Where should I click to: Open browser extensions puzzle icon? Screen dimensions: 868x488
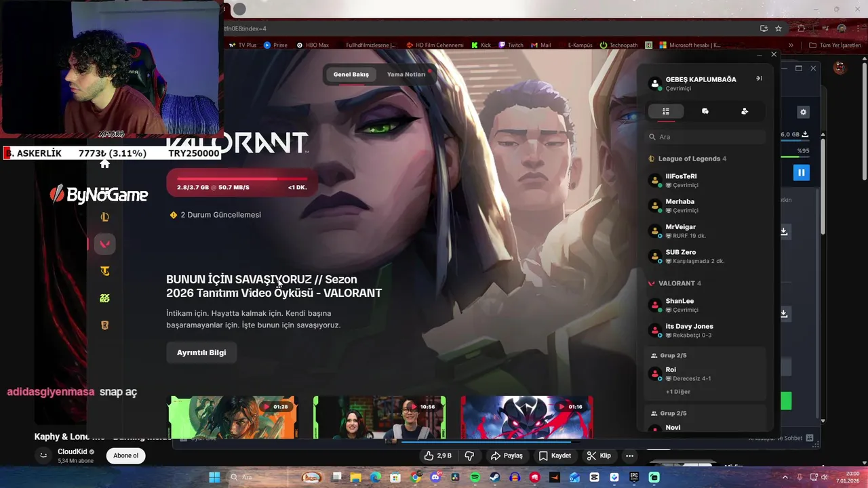click(x=802, y=28)
